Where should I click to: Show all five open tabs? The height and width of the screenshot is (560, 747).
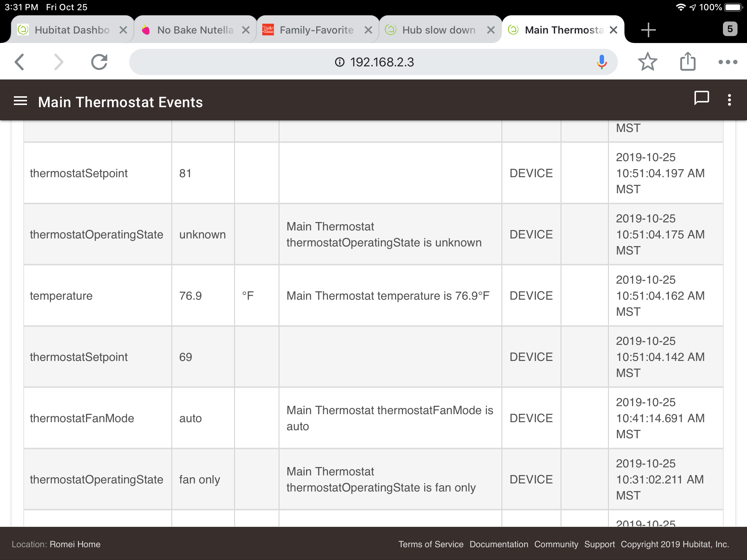(730, 29)
